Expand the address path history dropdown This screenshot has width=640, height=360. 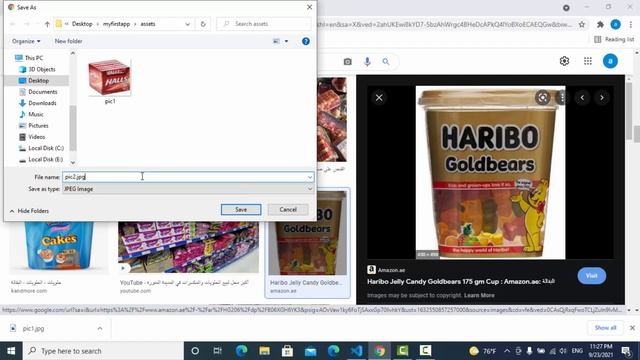click(187, 24)
